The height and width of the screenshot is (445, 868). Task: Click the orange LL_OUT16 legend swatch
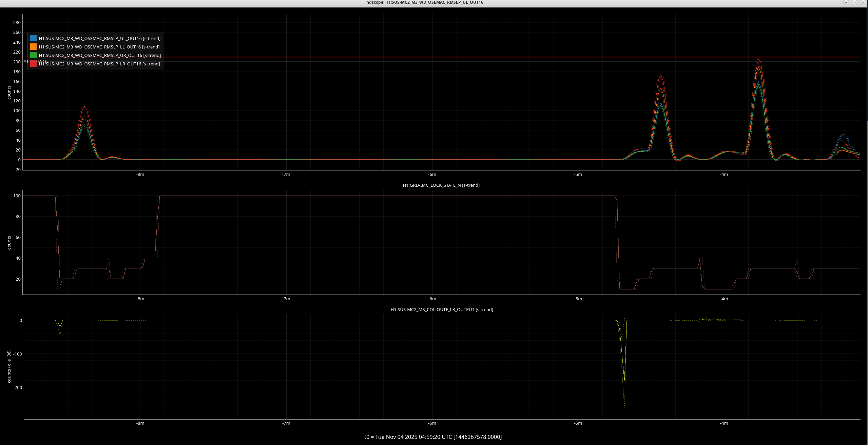(33, 47)
